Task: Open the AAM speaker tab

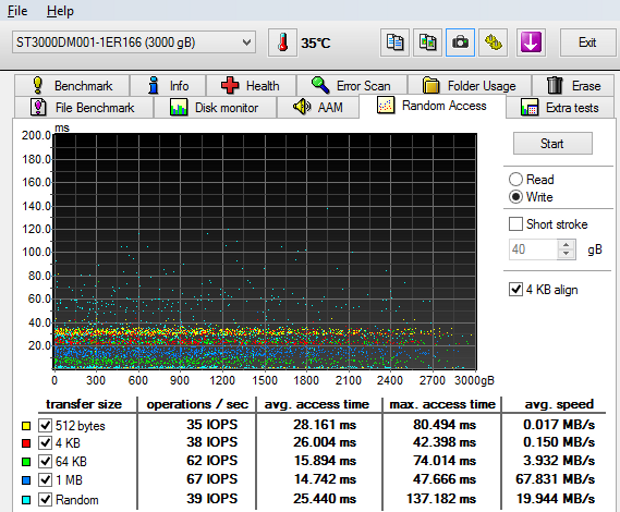Action: click(318, 107)
